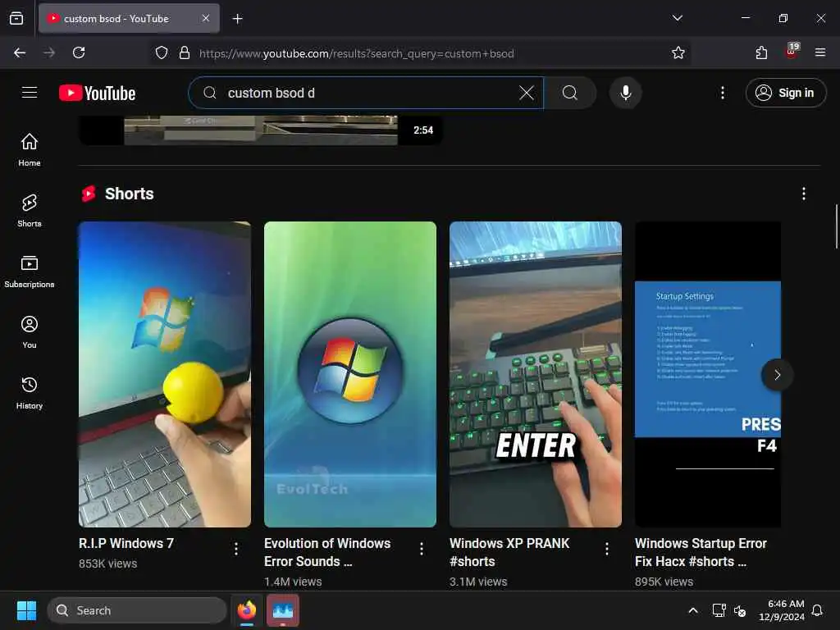Image resolution: width=840 pixels, height=630 pixels.
Task: Open History in the sidebar
Action: click(x=30, y=393)
